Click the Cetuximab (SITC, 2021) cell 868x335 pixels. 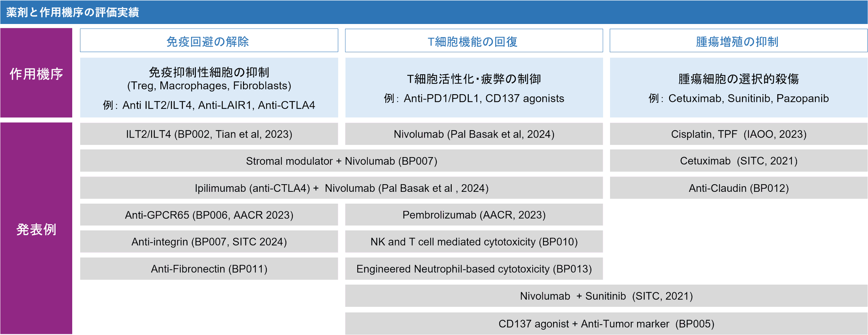[x=738, y=161]
